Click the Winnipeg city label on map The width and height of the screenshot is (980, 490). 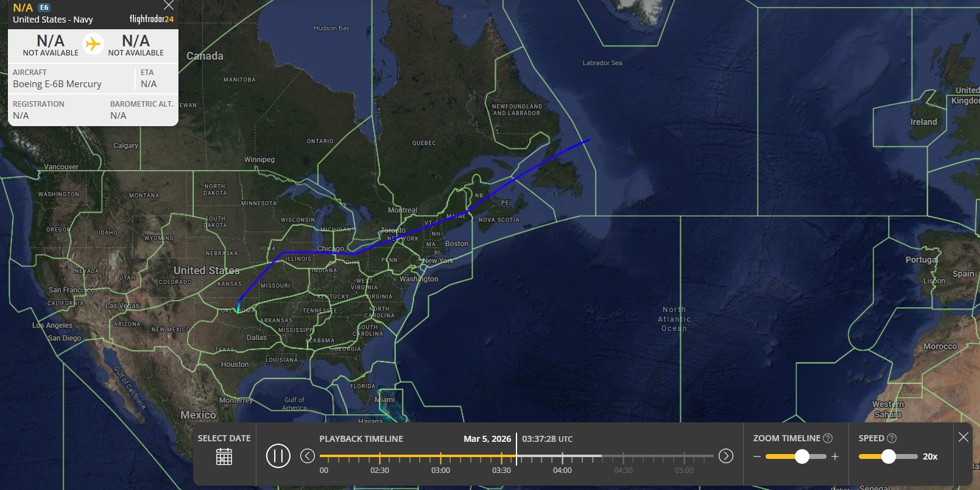click(x=259, y=160)
